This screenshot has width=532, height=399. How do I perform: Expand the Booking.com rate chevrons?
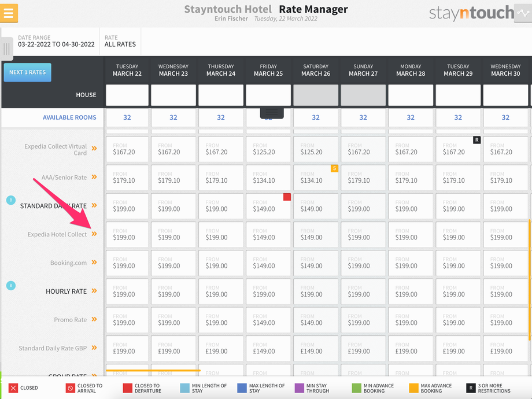pos(94,263)
